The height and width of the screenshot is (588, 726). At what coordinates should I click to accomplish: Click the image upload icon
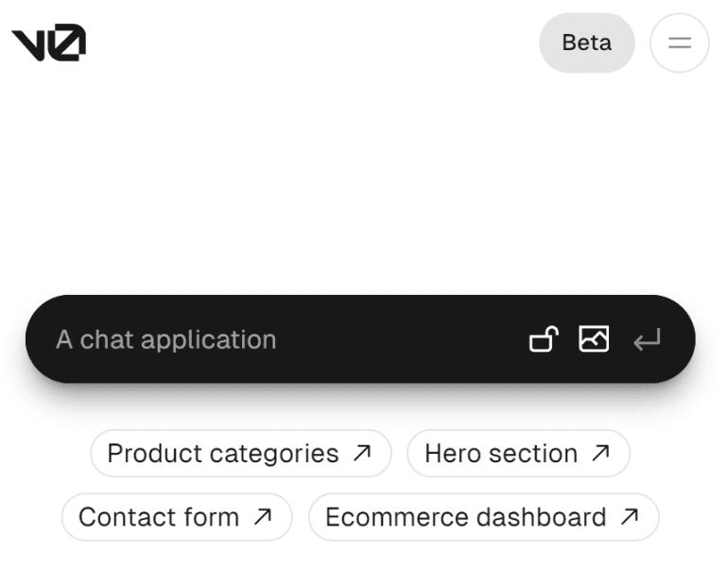tap(595, 338)
